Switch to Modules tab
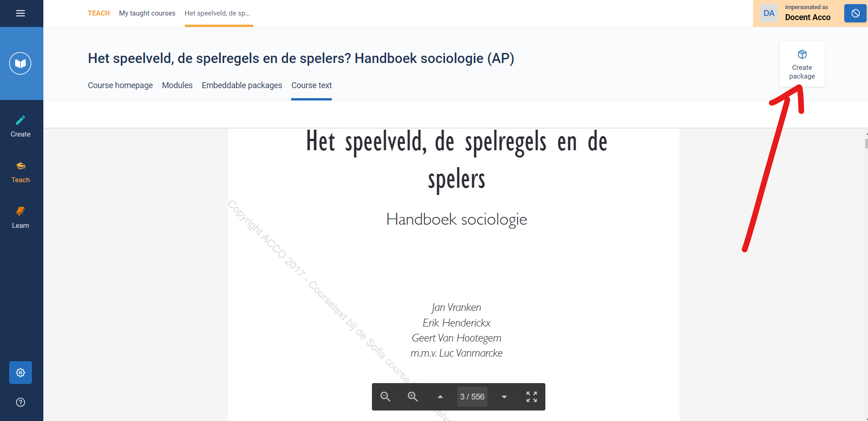Viewport: 868px width, 421px height. pos(177,85)
